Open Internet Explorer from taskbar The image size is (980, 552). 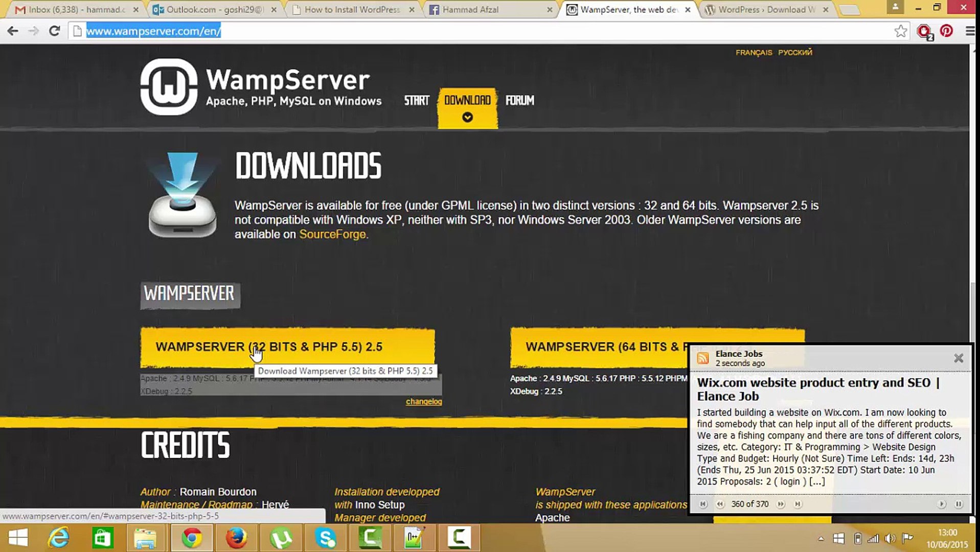point(59,538)
